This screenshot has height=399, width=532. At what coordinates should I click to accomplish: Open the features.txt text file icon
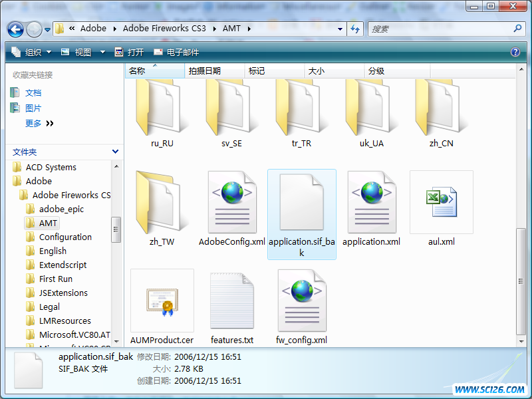[231, 301]
